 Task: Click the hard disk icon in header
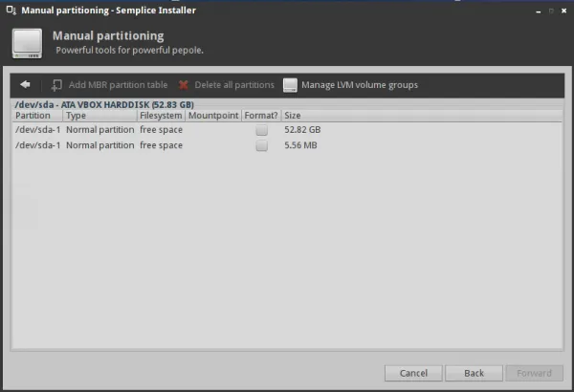(27, 44)
